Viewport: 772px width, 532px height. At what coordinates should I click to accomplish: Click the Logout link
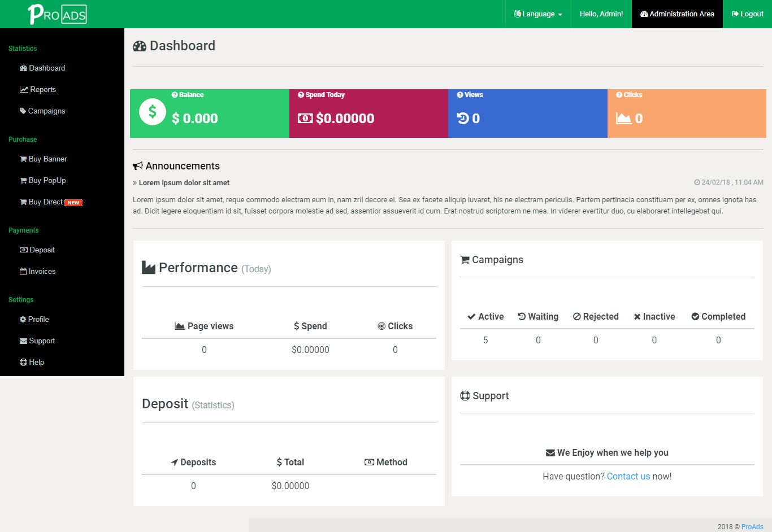[747, 14]
